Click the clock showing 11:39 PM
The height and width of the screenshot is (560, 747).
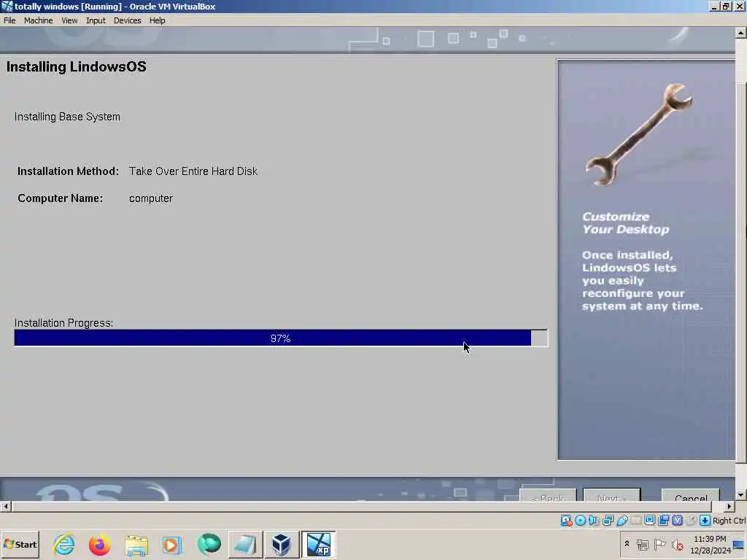(710, 544)
